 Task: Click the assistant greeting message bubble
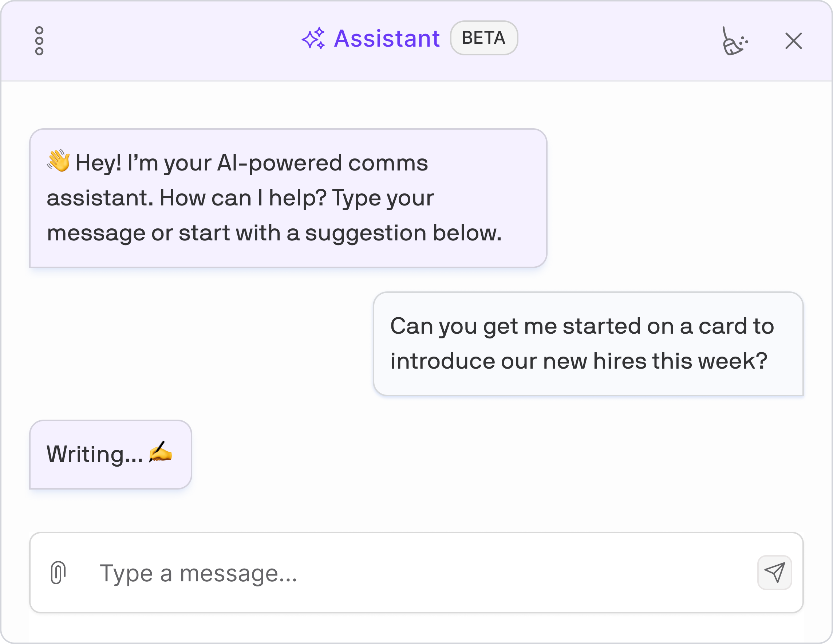coord(288,198)
